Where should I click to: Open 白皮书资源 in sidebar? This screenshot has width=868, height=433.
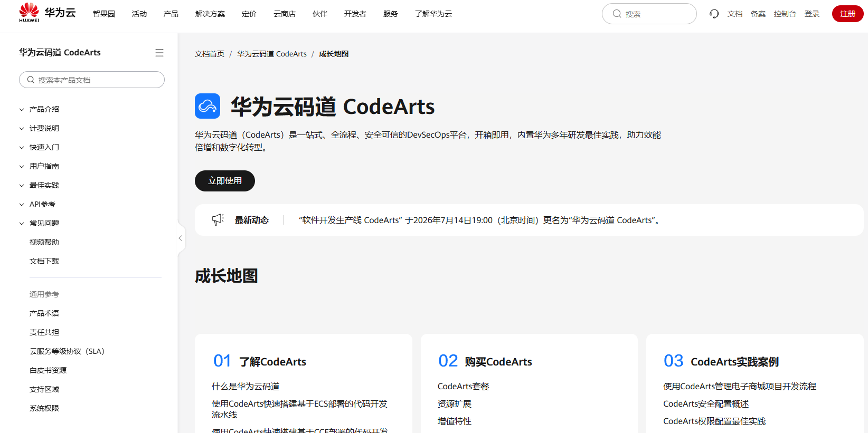pos(48,370)
